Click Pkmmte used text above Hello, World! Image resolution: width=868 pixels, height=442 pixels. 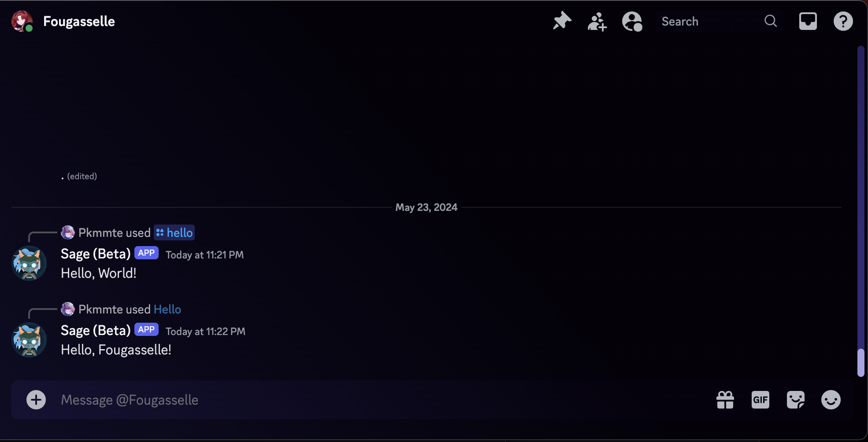point(115,232)
